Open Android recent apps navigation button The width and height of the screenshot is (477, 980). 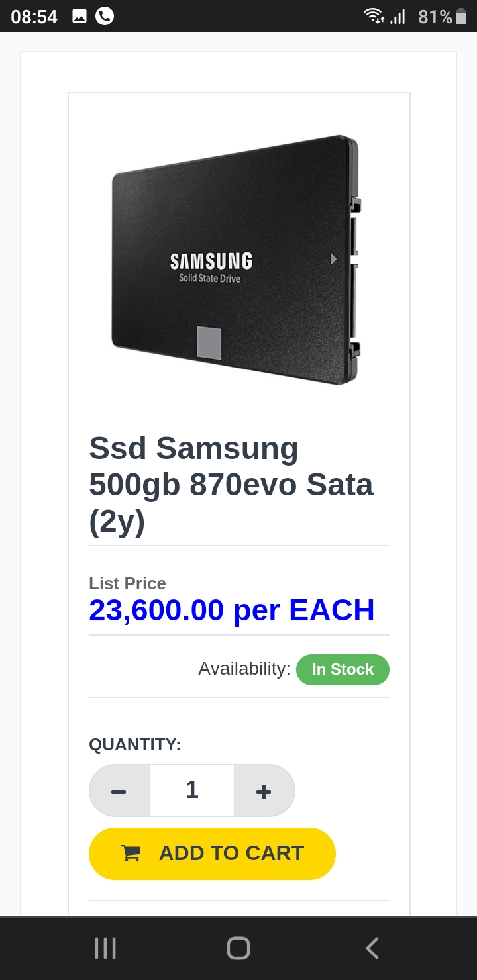pyautogui.click(x=105, y=948)
